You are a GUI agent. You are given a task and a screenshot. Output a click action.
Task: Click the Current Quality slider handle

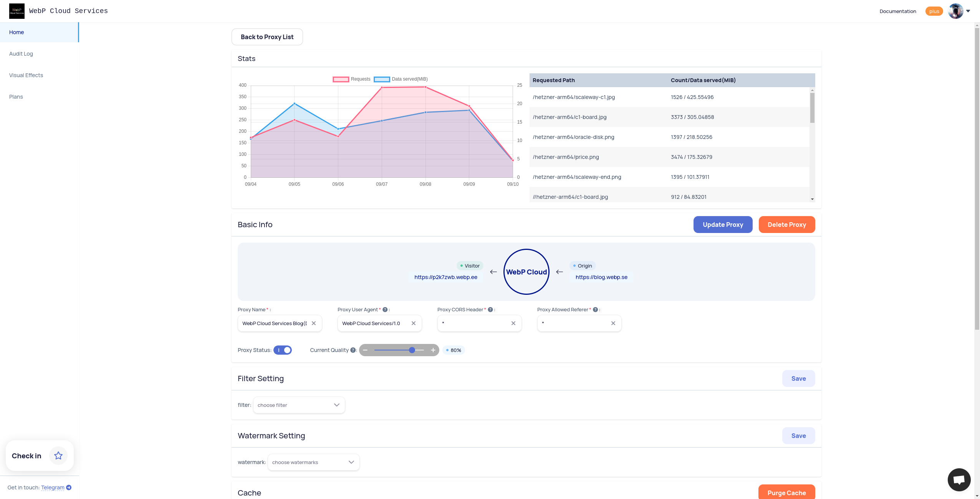[412, 350]
